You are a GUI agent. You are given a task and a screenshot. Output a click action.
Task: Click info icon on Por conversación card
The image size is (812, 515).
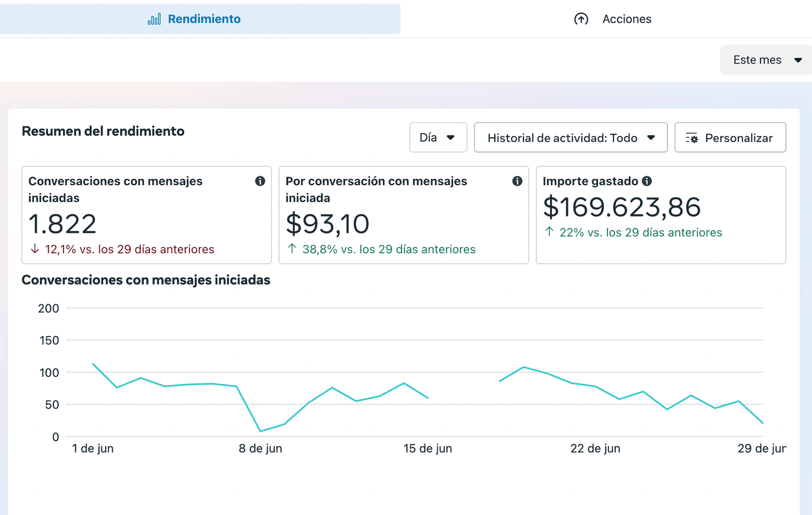517,181
